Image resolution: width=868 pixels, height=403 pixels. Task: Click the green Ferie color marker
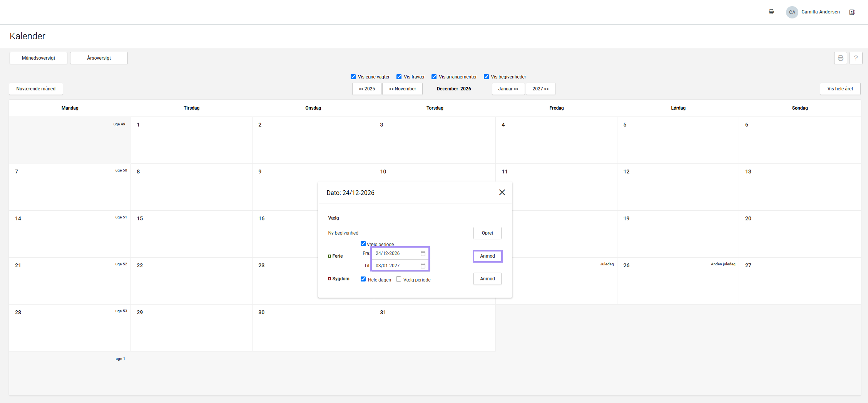click(329, 256)
